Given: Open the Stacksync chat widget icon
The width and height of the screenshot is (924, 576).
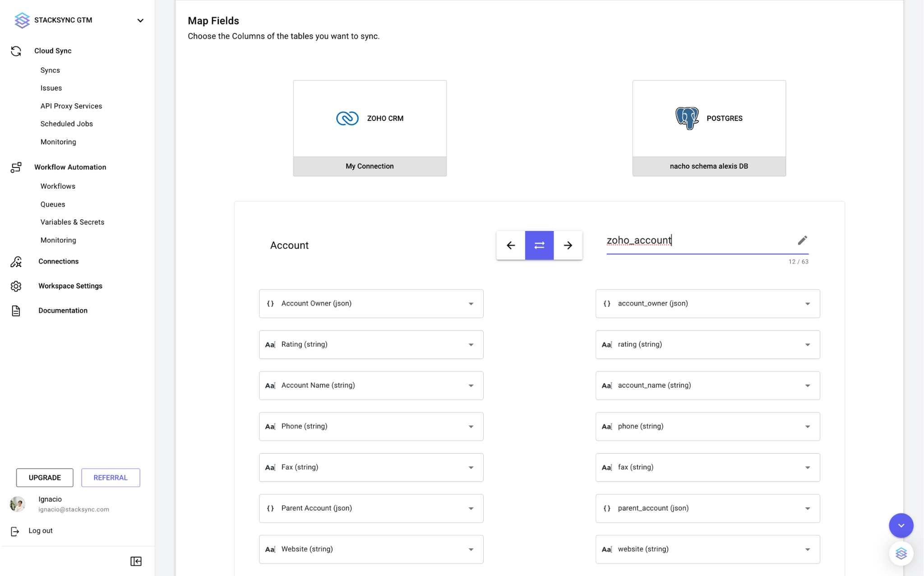Looking at the screenshot, I should 901,553.
